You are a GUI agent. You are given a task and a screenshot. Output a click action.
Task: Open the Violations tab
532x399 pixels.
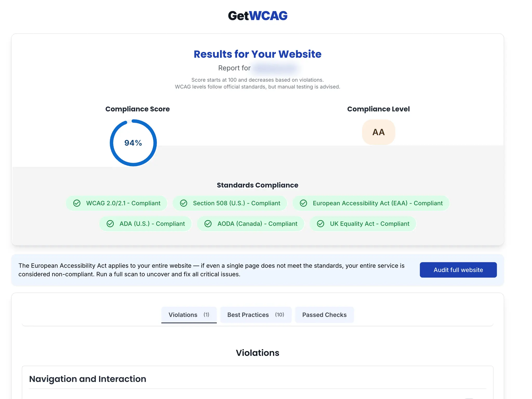(x=189, y=315)
